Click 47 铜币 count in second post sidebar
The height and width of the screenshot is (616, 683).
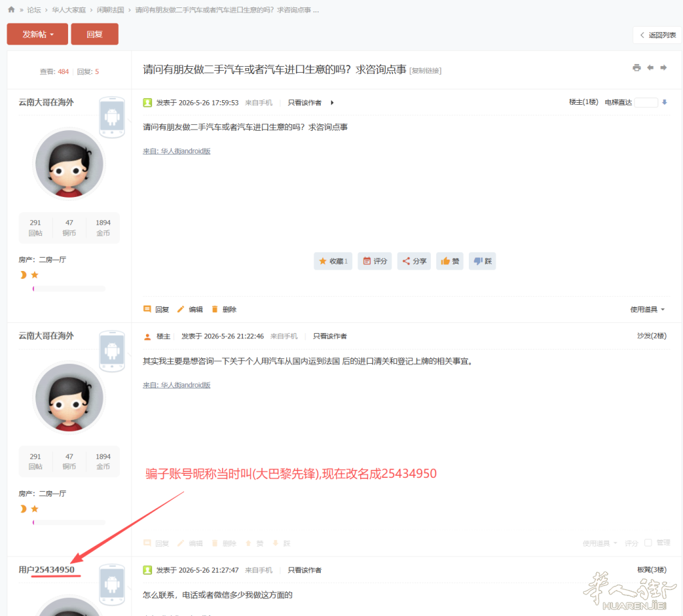(69, 461)
